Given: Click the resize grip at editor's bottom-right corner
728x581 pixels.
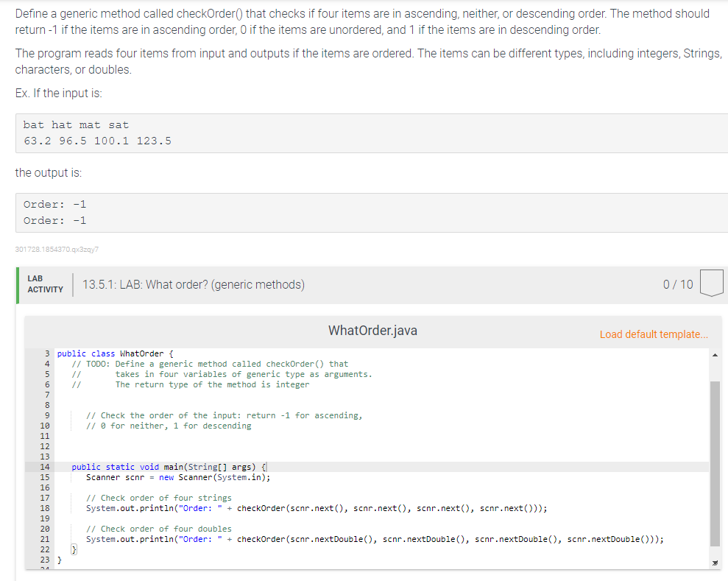Looking at the screenshot, I should click(713, 562).
